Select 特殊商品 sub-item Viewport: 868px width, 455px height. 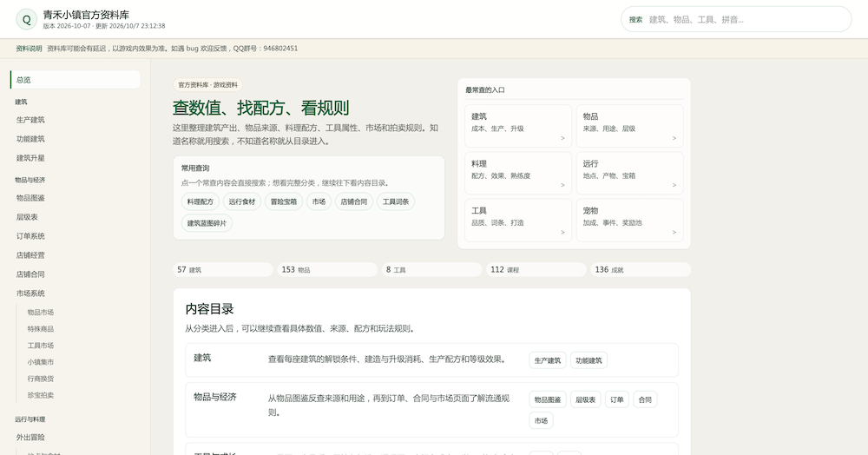[x=41, y=329]
